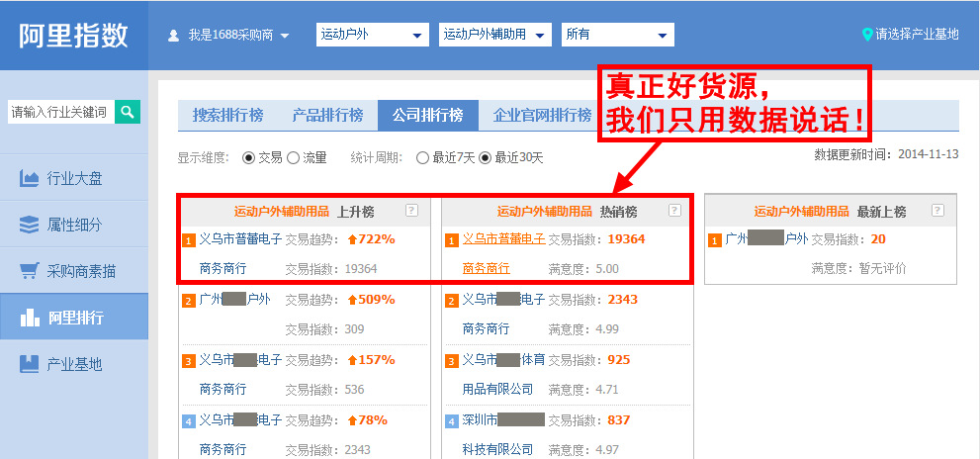Screen dimensions: 980x459
Task: Click the 属性细分 layers icon in the sidebar
Action: click(x=29, y=226)
